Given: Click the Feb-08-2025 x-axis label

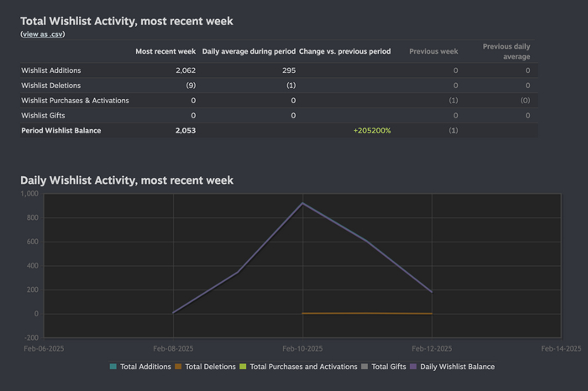Looking at the screenshot, I should pyautogui.click(x=173, y=348).
